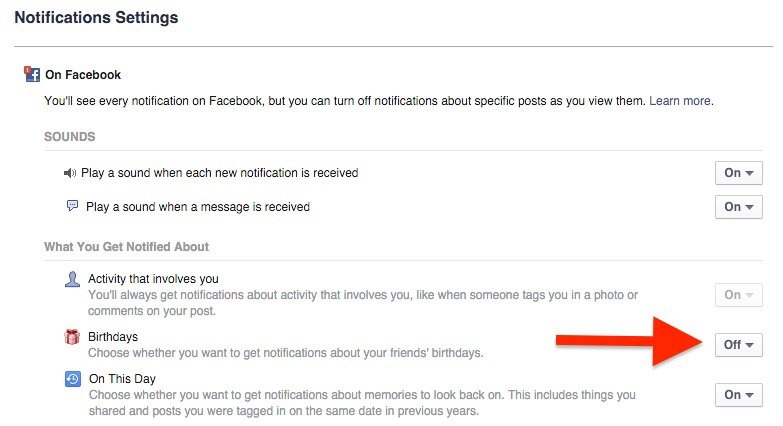Click the speaker icon for notification sounds

pos(70,173)
